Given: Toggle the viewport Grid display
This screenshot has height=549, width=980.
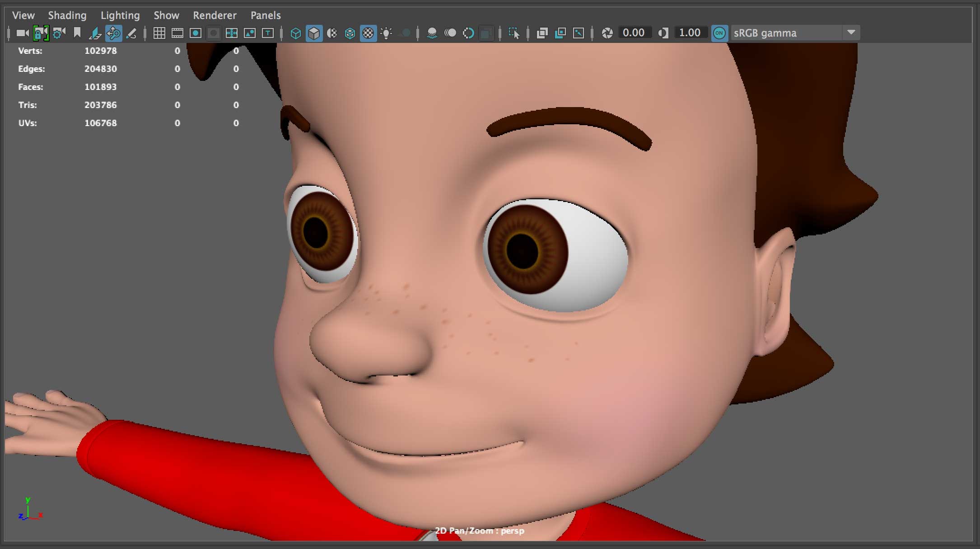Looking at the screenshot, I should (x=159, y=33).
